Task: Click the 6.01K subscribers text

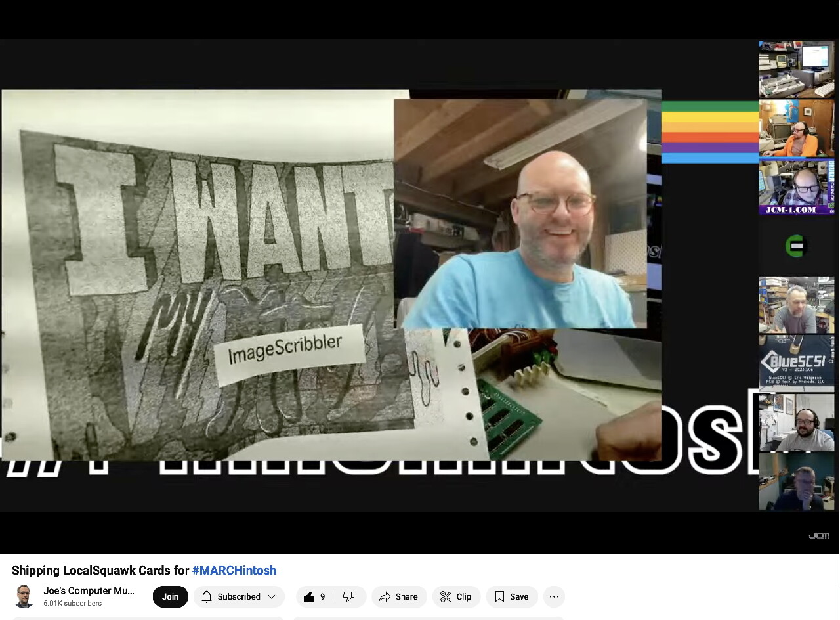Action: (73, 603)
